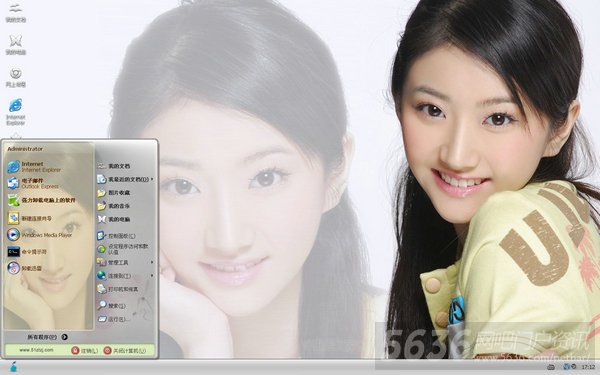Click 关闭计算机 shut down button
The height and width of the screenshot is (375, 600).
[x=125, y=351]
